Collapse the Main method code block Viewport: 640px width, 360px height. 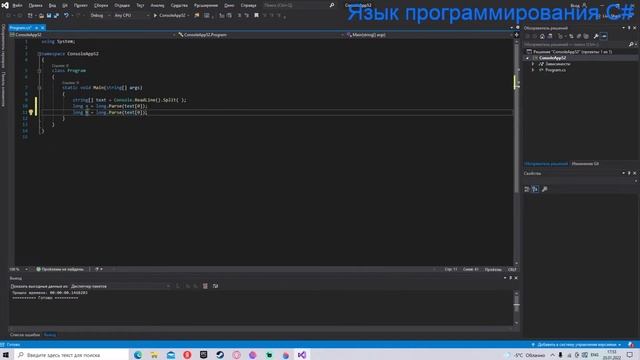coord(39,88)
